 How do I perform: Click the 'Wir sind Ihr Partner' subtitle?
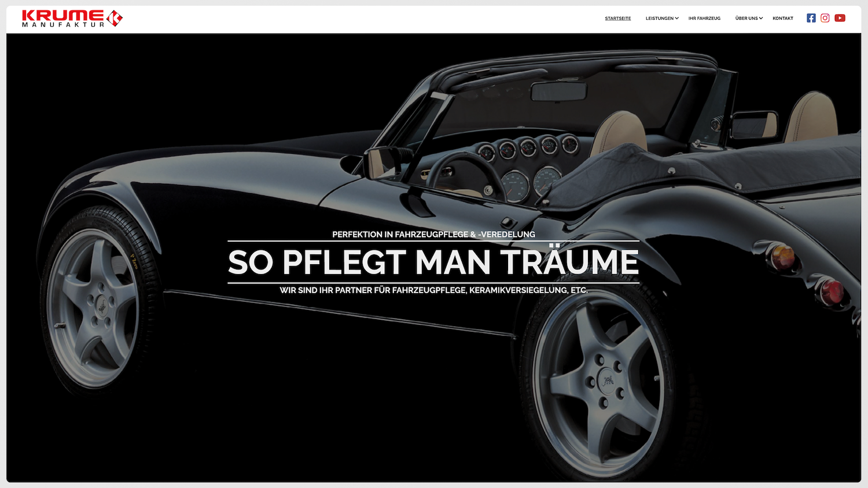433,290
